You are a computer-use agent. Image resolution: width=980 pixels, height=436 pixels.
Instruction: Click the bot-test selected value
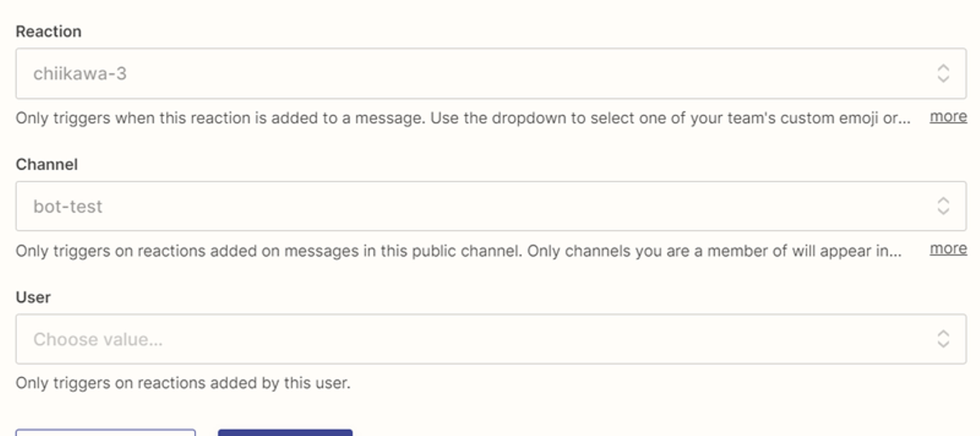[x=67, y=206]
